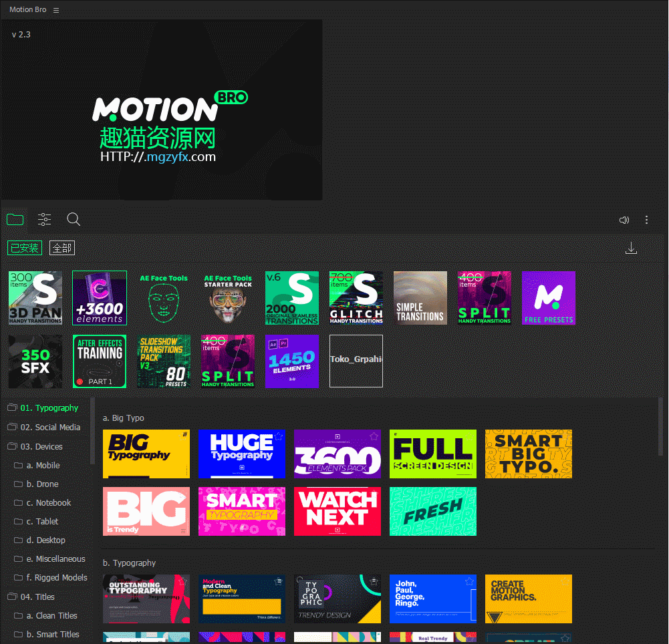Image resolution: width=669 pixels, height=644 pixels.
Task: Show installed packs with 已安装 tab
Action: click(x=25, y=248)
